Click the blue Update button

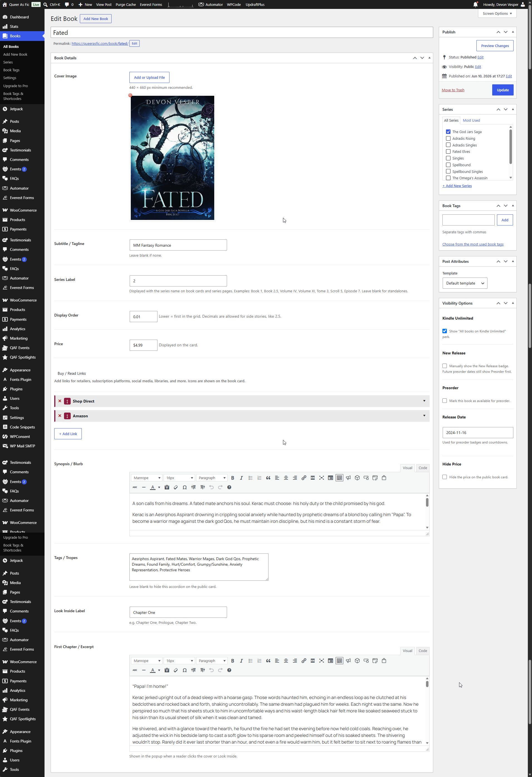[x=503, y=90]
